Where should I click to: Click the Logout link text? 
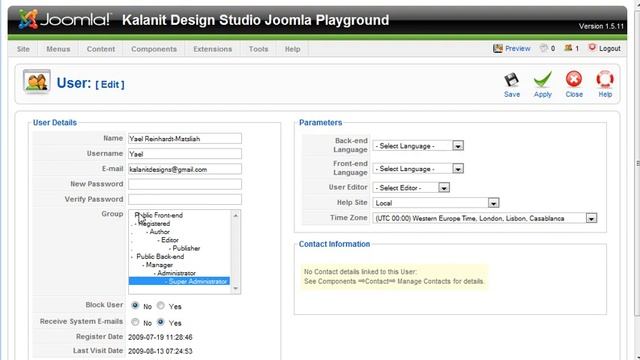tap(609, 49)
